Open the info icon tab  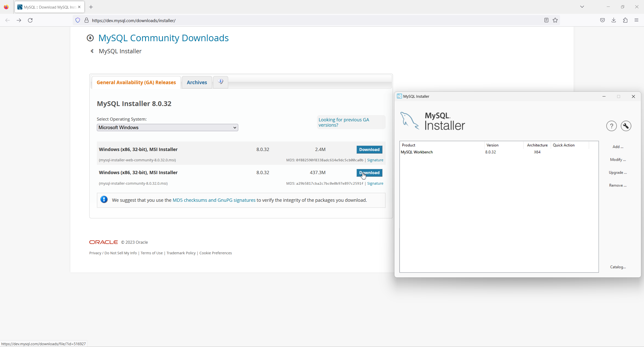(x=220, y=82)
